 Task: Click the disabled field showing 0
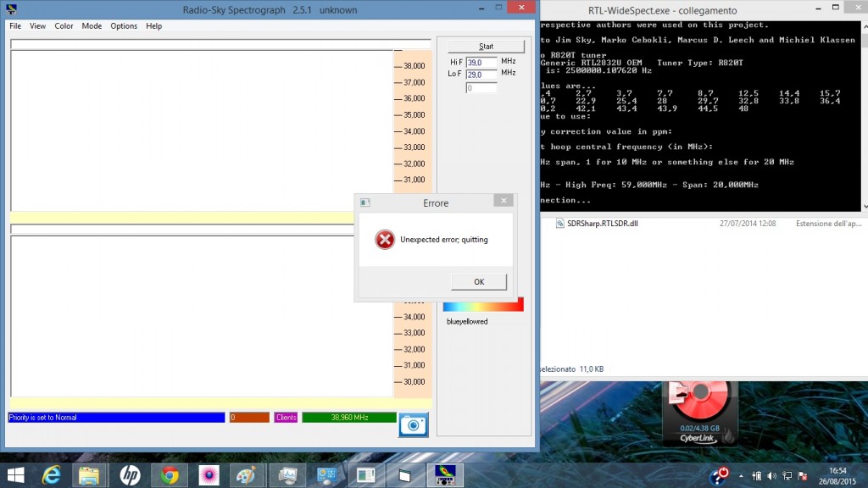pos(481,87)
